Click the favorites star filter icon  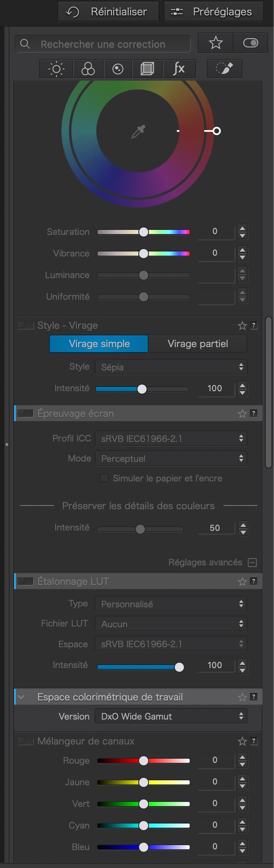click(x=215, y=43)
